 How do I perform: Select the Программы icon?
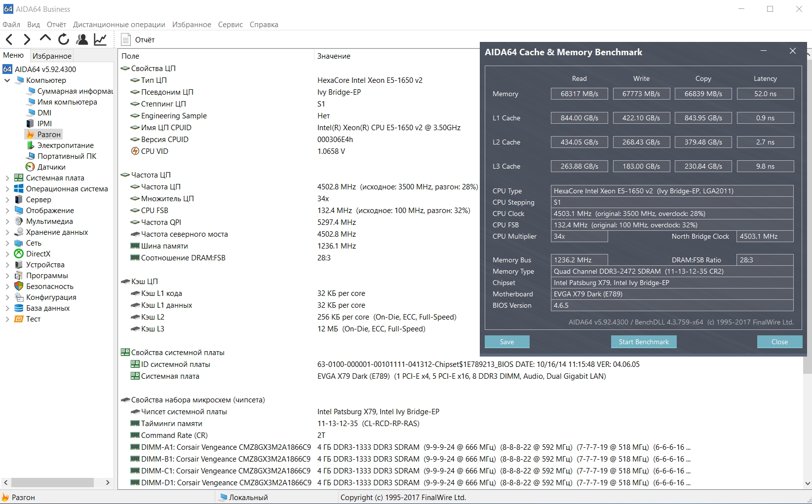click(x=19, y=275)
